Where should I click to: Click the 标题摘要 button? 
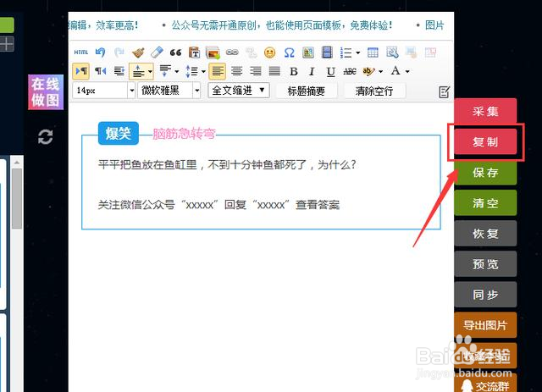[x=307, y=91]
